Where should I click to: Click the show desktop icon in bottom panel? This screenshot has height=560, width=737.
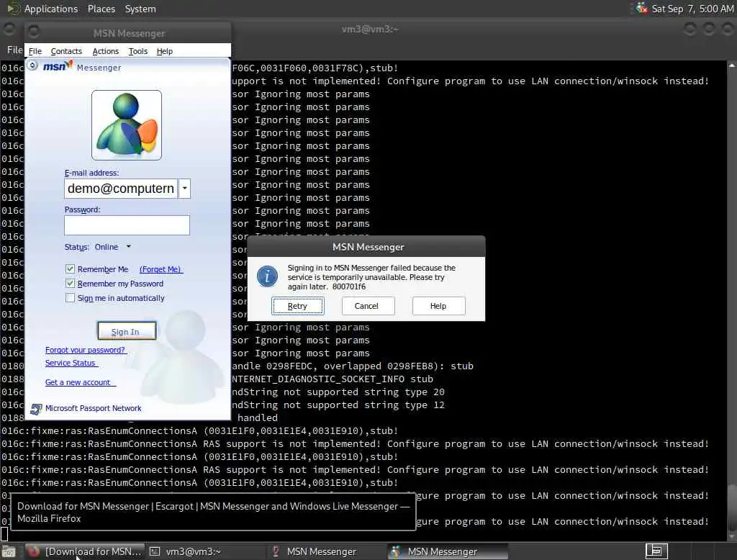tap(9, 552)
